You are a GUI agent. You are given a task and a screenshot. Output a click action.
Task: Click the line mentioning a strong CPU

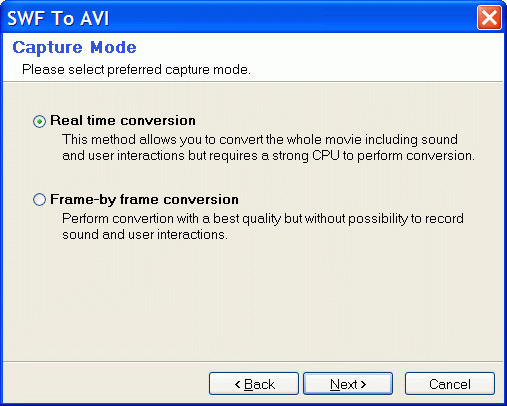coord(268,156)
